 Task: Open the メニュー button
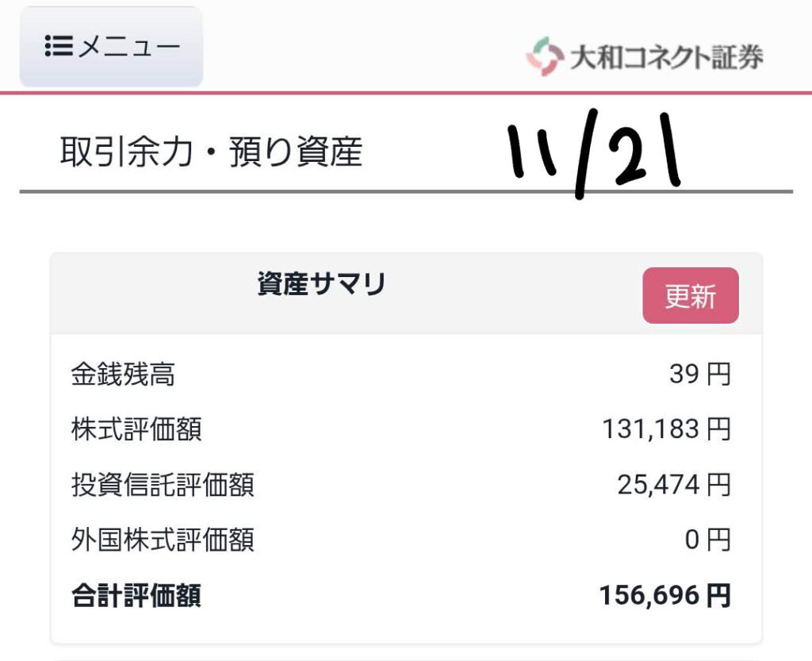(112, 47)
